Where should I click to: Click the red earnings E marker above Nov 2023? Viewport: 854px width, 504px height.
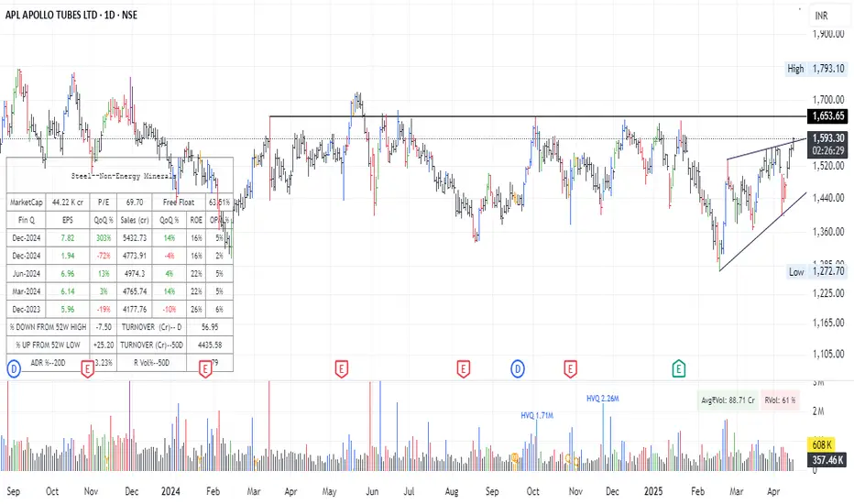pyautogui.click(x=87, y=369)
